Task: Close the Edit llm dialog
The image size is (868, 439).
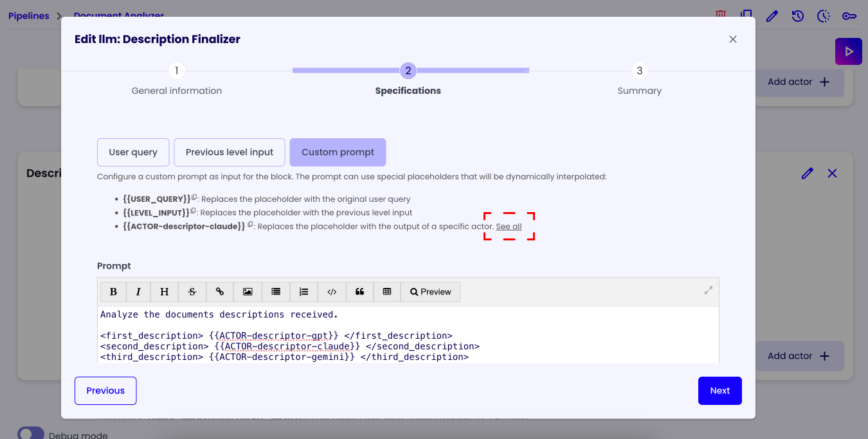Action: pyautogui.click(x=733, y=39)
